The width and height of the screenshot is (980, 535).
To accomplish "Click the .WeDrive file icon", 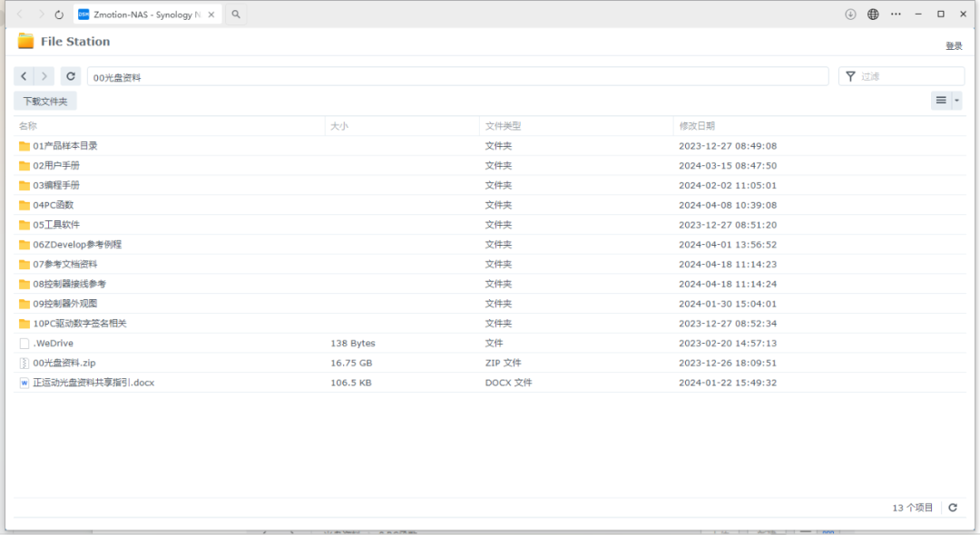I will click(24, 344).
